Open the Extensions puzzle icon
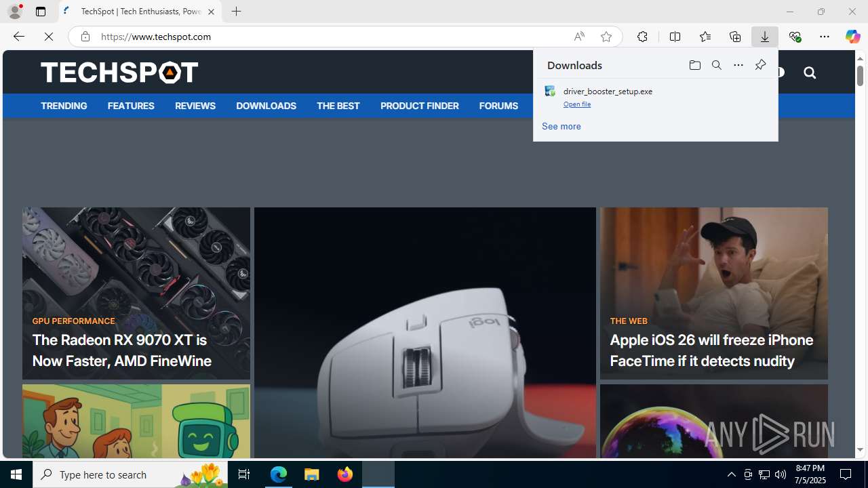 pos(642,37)
